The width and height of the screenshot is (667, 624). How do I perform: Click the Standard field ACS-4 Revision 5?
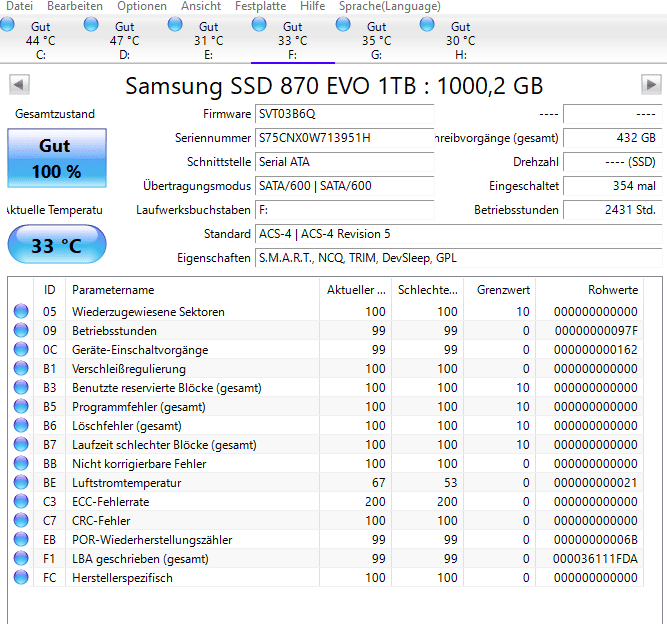458,234
